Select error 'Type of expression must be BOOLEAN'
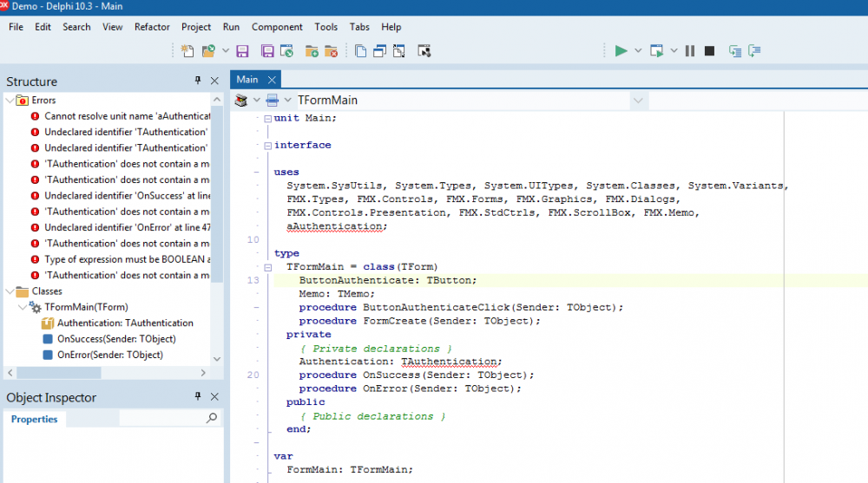868x483 pixels. click(128, 259)
